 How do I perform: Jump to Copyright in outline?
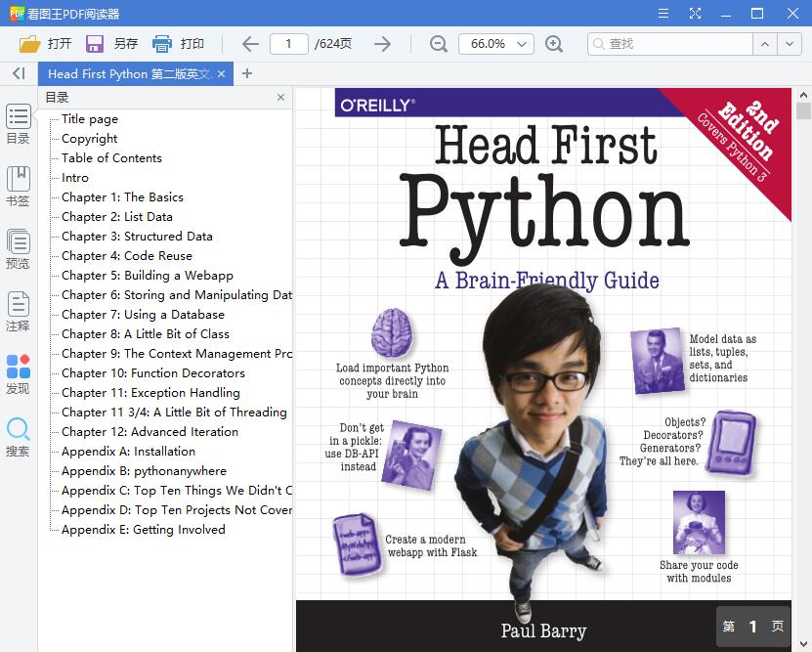[x=90, y=139]
